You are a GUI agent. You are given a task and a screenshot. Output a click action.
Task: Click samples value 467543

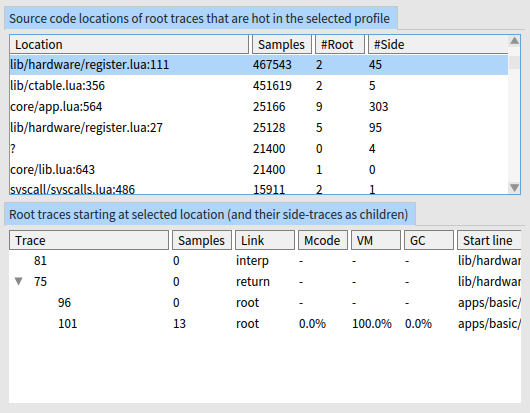272,65
